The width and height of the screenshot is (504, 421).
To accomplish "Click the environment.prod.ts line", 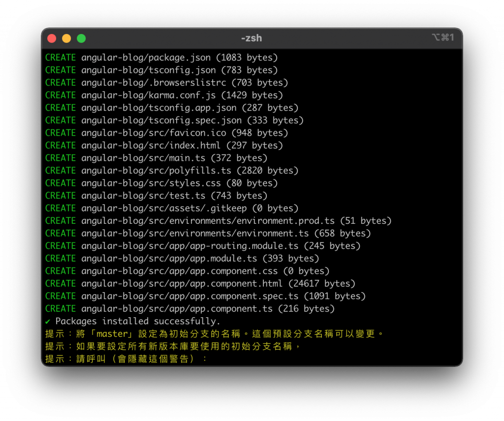I will 218,221.
